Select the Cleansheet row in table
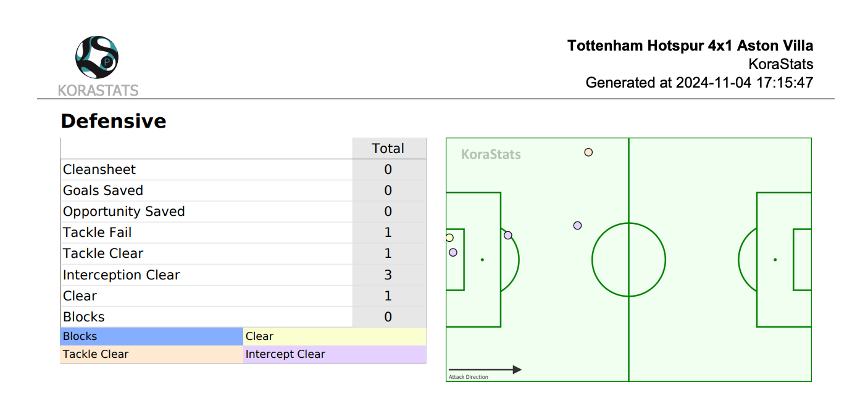868x401 pixels. (243, 170)
